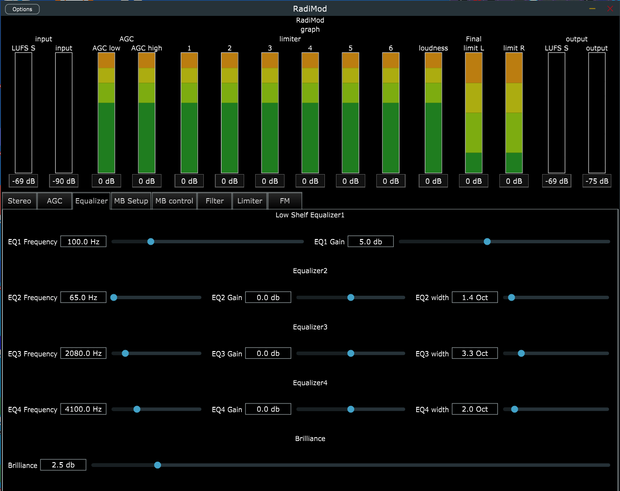This screenshot has width=620, height=491.
Task: Click the Brilliance slider handle
Action: (x=157, y=465)
